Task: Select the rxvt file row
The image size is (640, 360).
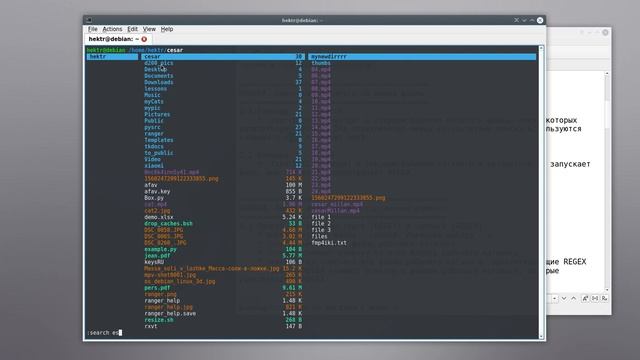Action: tap(222, 326)
